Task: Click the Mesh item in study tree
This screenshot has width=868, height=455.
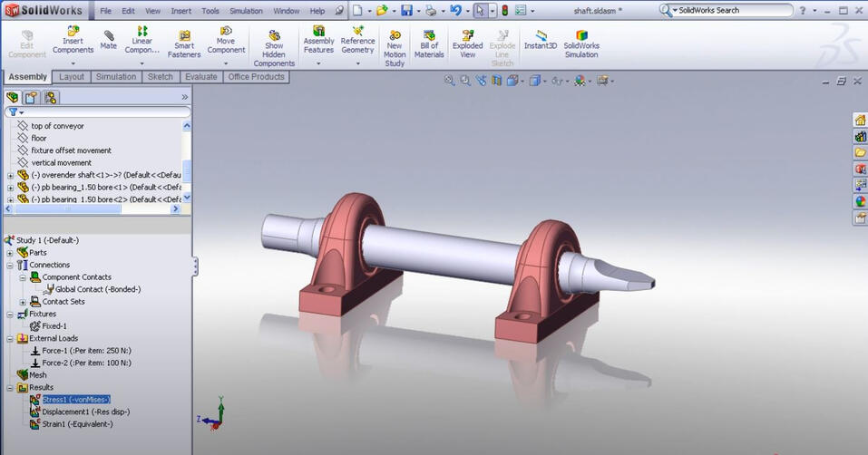Action: [x=37, y=374]
